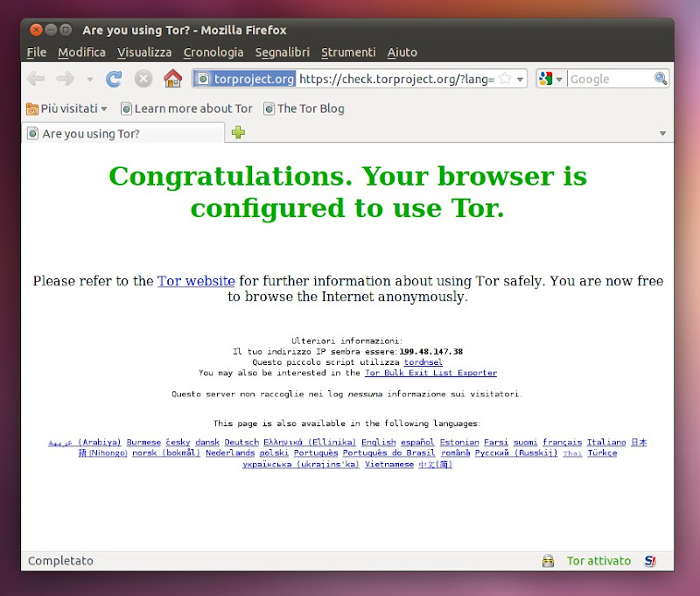The width and height of the screenshot is (700, 596).
Task: Switch page language to Italiano
Action: tap(606, 443)
